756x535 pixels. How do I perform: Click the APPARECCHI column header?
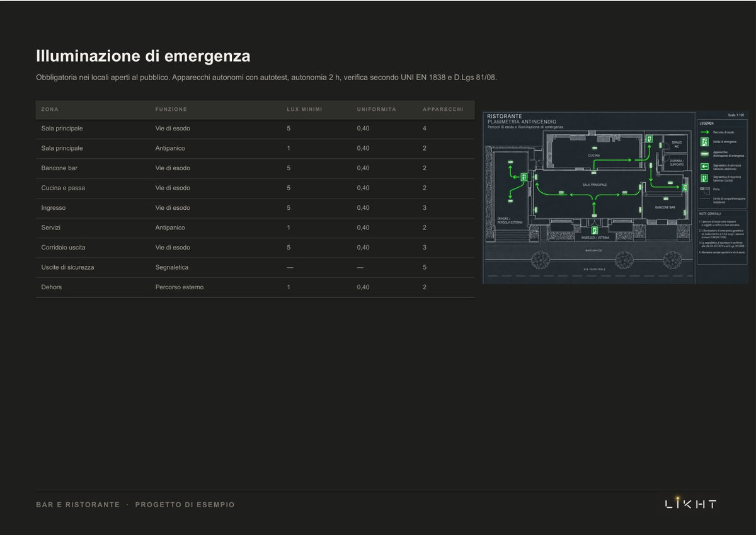(x=443, y=110)
